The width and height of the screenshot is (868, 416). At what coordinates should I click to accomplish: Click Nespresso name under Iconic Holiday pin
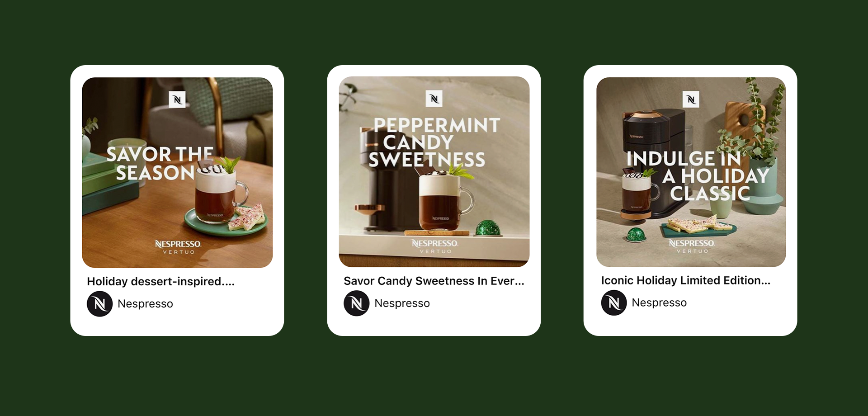pos(659,303)
